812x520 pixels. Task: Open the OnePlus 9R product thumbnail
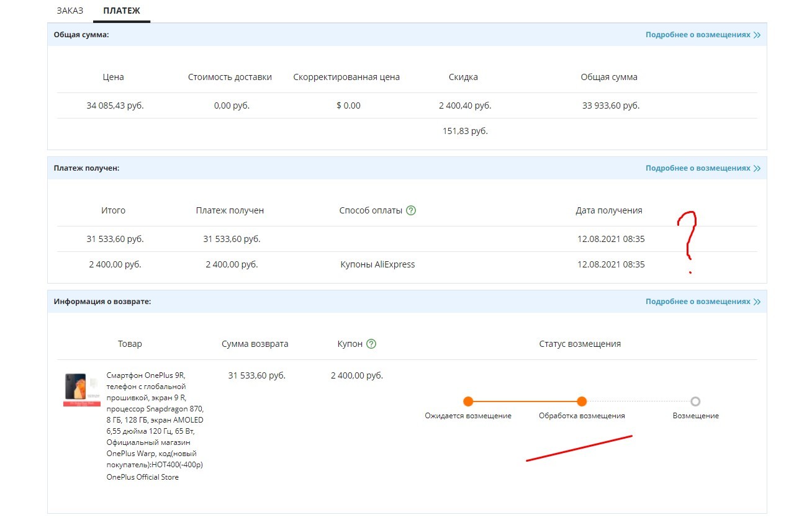point(82,390)
